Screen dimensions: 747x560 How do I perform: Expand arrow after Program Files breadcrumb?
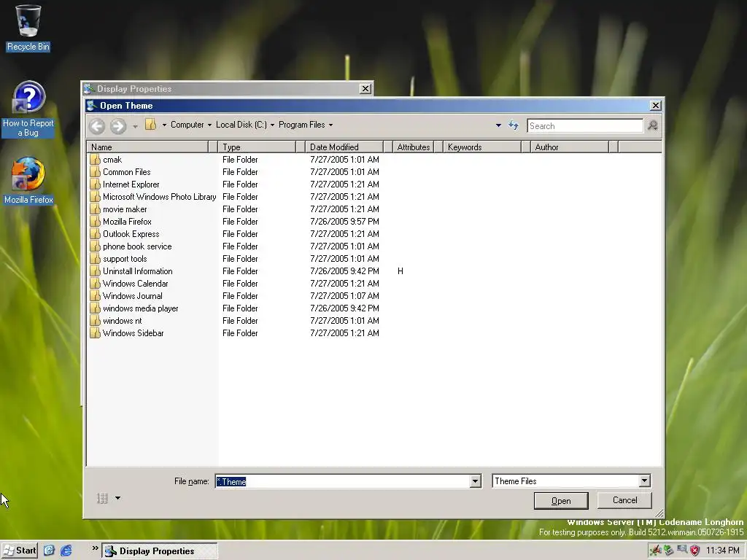pyautogui.click(x=330, y=125)
